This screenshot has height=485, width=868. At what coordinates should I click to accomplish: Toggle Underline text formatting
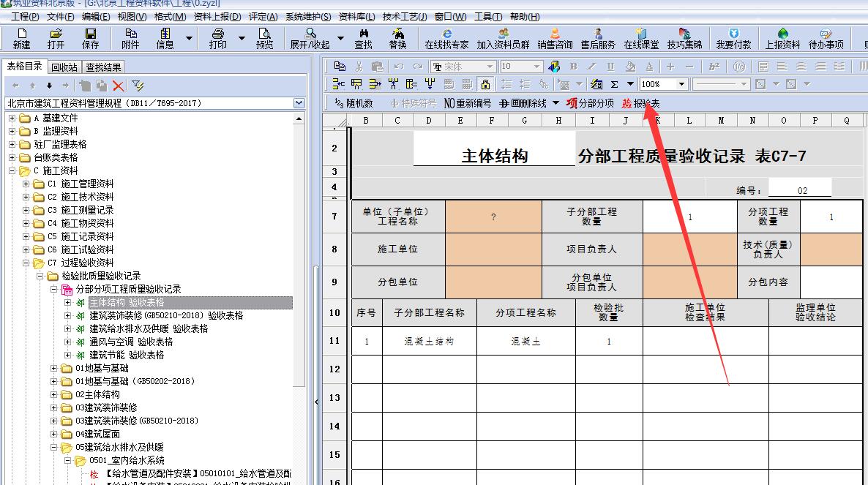coord(610,67)
